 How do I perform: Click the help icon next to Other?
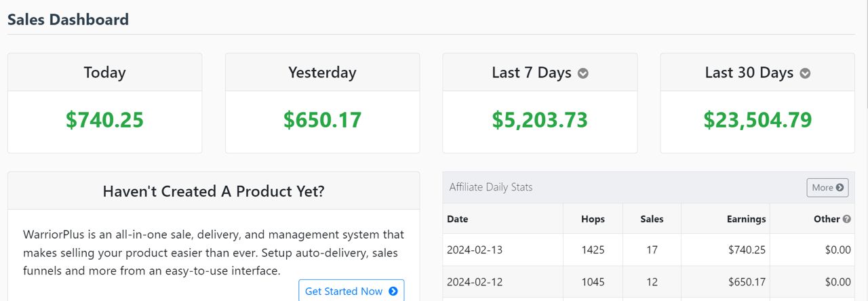pyautogui.click(x=846, y=219)
